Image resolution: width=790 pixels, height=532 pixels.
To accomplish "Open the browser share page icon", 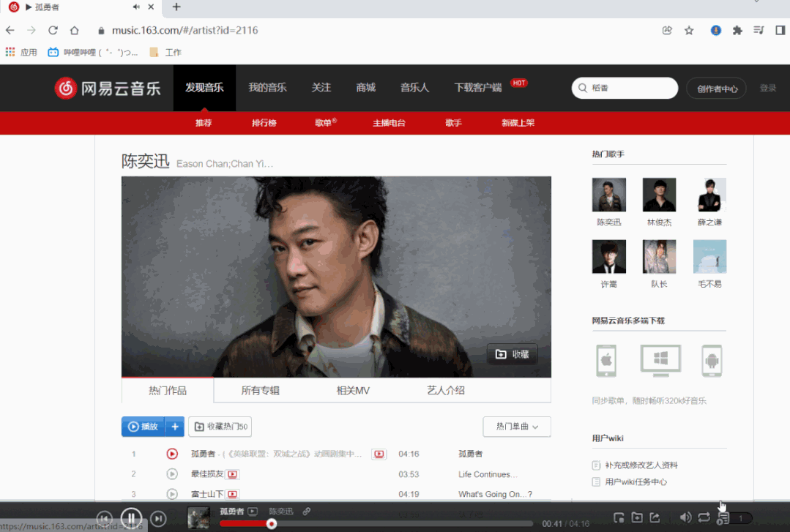I will 667,30.
